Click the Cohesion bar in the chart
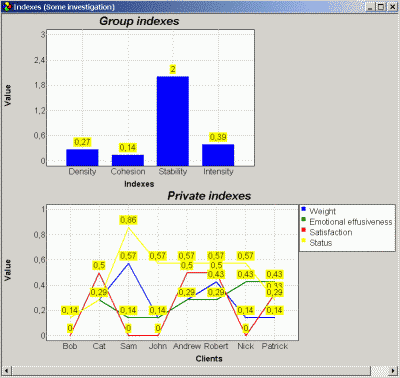 [128, 160]
